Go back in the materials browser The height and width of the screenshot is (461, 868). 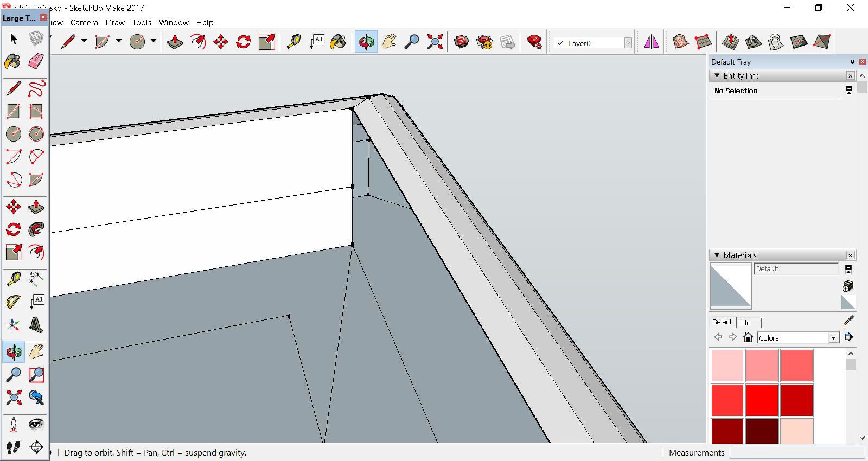[718, 337]
